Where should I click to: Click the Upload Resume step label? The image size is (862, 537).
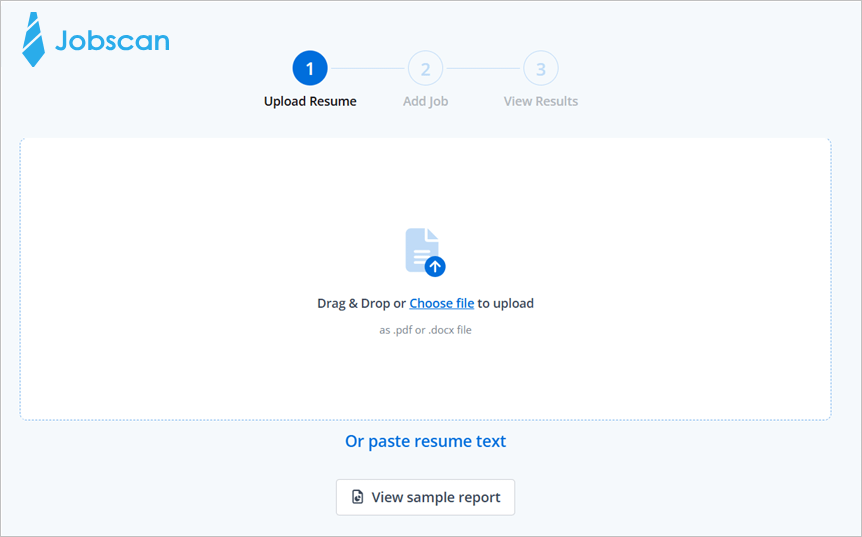pos(310,101)
